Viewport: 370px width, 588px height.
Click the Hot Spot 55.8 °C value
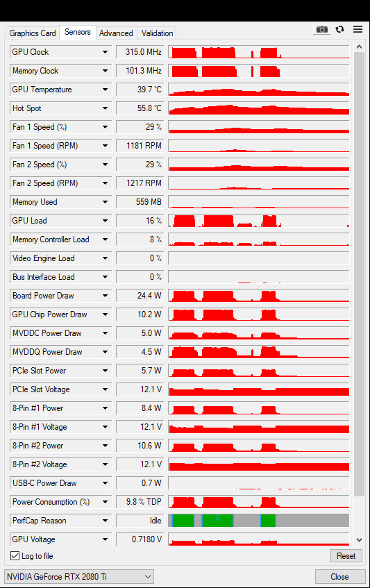[140, 108]
